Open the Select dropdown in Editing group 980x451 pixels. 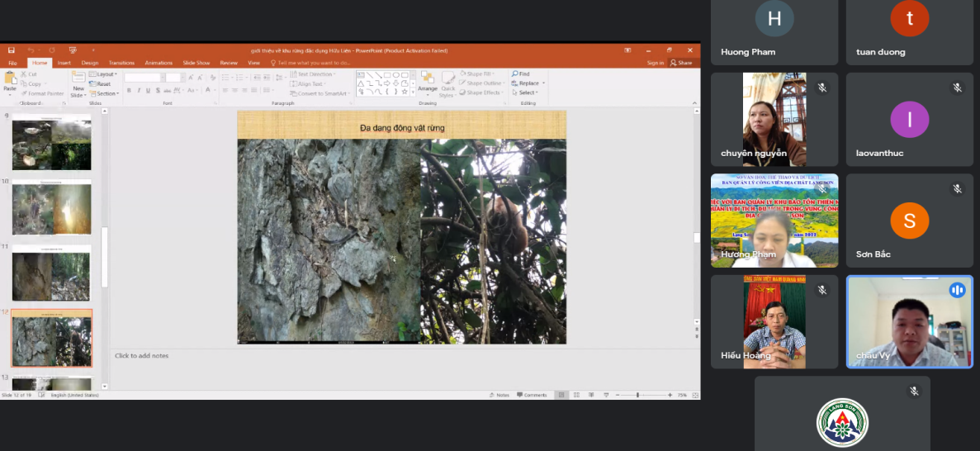click(524, 93)
